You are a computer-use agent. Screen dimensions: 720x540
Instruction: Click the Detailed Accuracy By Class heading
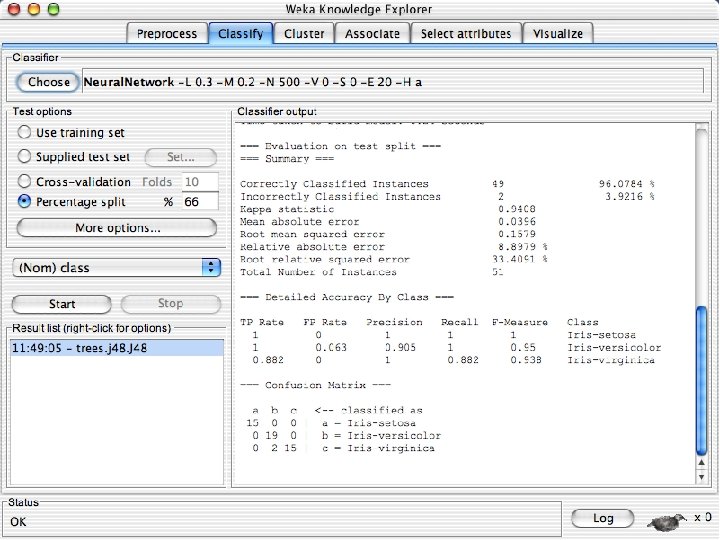[x=347, y=297]
